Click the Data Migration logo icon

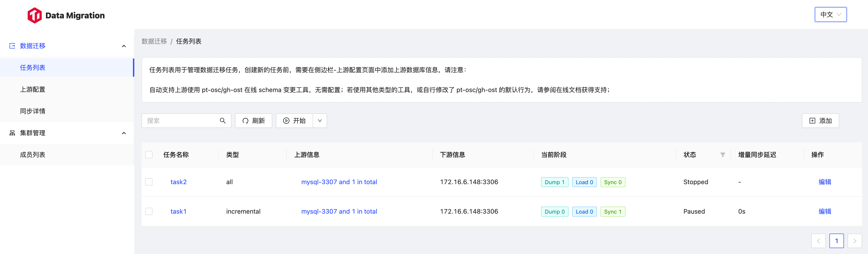[x=34, y=15]
